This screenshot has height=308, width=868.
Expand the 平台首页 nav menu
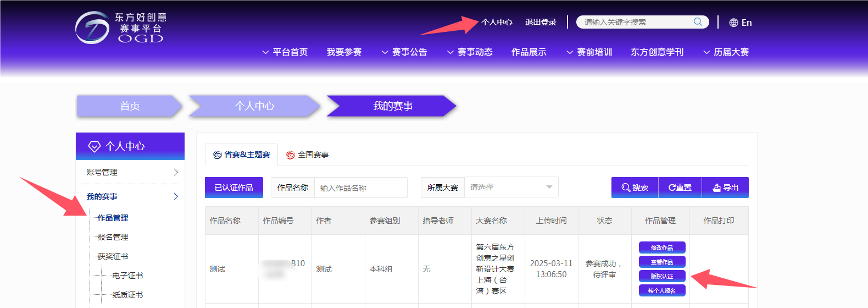pos(285,52)
